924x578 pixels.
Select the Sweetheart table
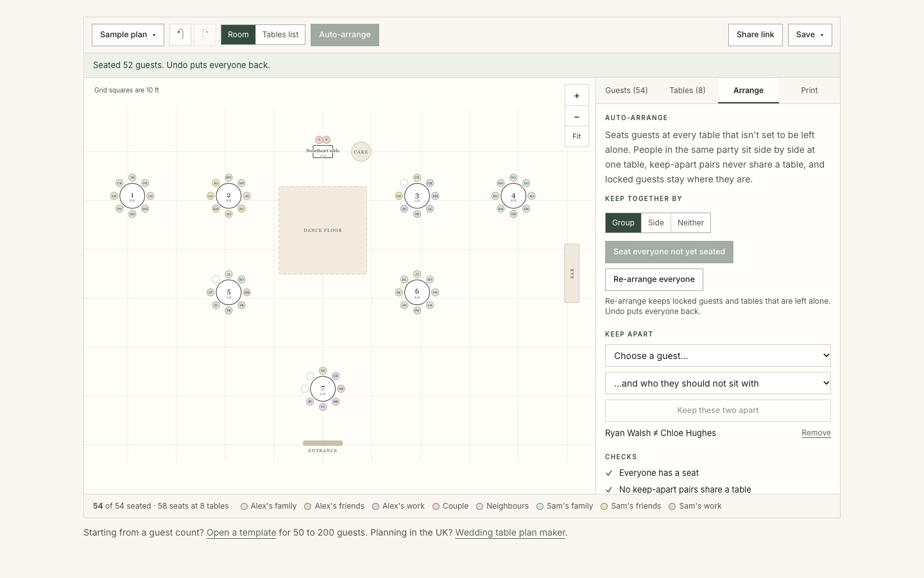click(x=323, y=152)
